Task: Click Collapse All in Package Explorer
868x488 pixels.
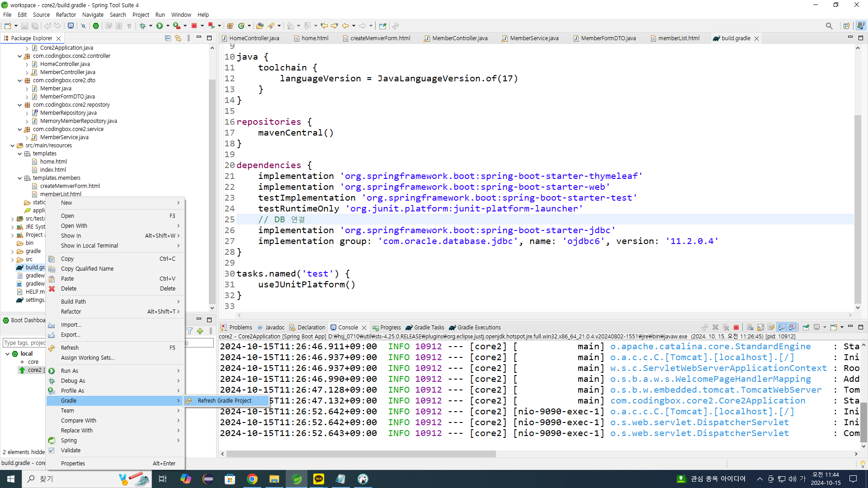Action: (x=168, y=38)
